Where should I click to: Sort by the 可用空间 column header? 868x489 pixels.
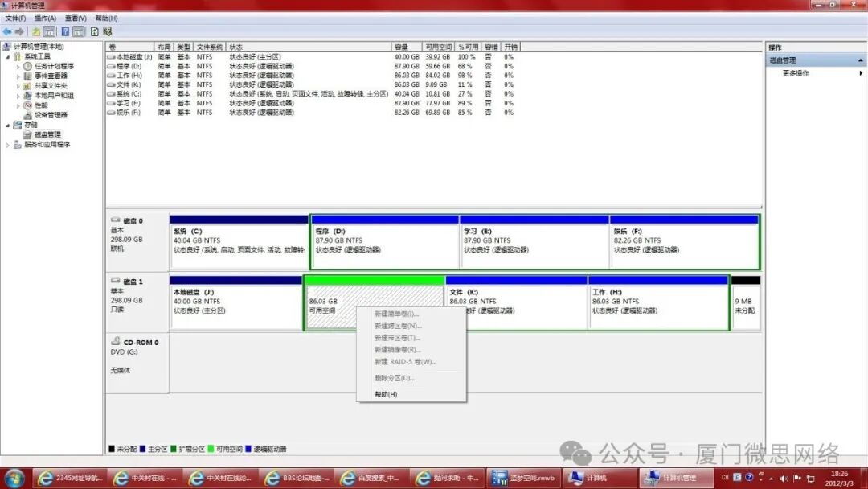click(x=439, y=47)
